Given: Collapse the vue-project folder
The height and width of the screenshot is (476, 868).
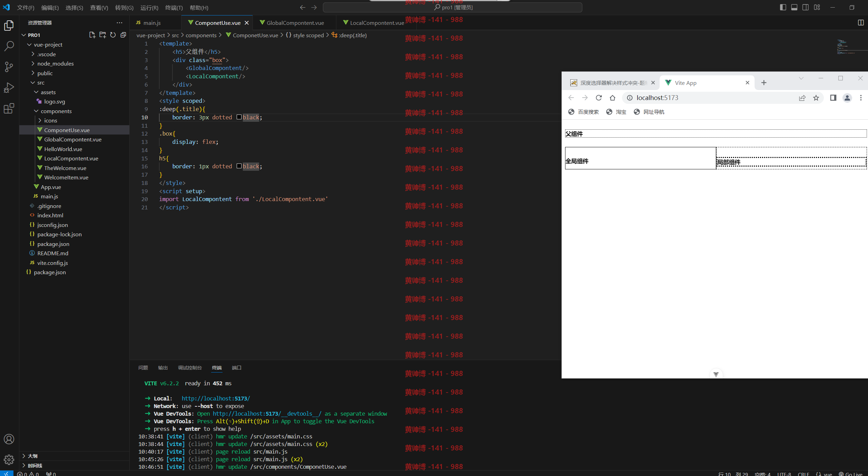Looking at the screenshot, I should click(x=29, y=44).
